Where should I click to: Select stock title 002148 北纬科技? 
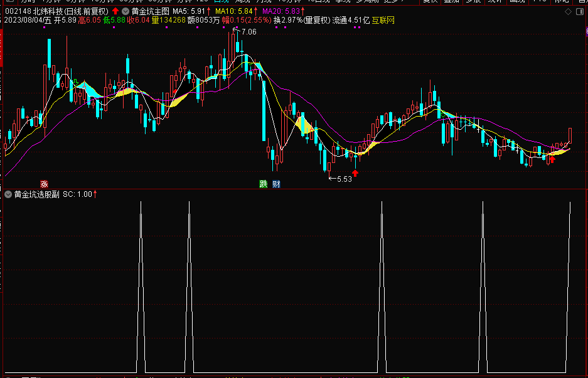[56, 11]
